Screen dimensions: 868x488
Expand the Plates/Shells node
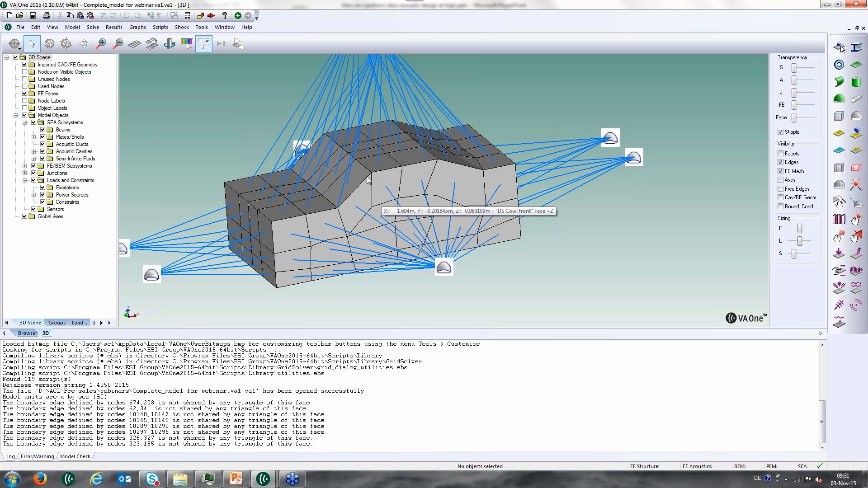[x=34, y=137]
